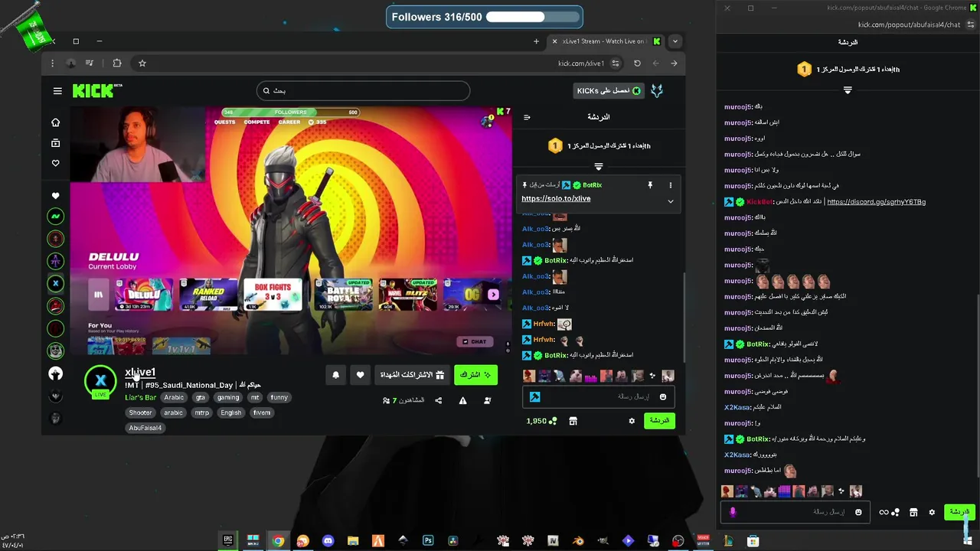980x551 pixels.
Task: Open the viewers list people icon
Action: click(x=387, y=400)
